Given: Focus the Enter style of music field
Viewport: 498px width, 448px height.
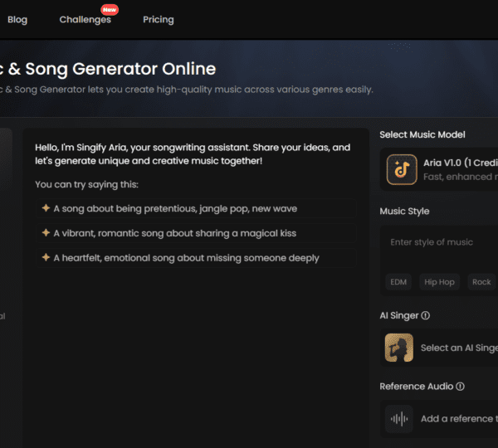Looking at the screenshot, I should (x=439, y=249).
